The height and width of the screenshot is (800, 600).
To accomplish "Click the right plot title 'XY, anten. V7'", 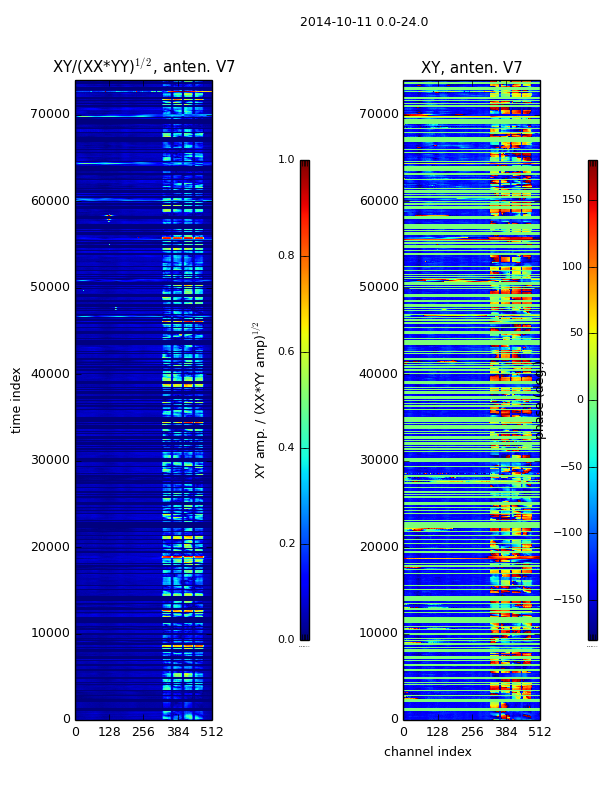I will pyautogui.click(x=471, y=68).
